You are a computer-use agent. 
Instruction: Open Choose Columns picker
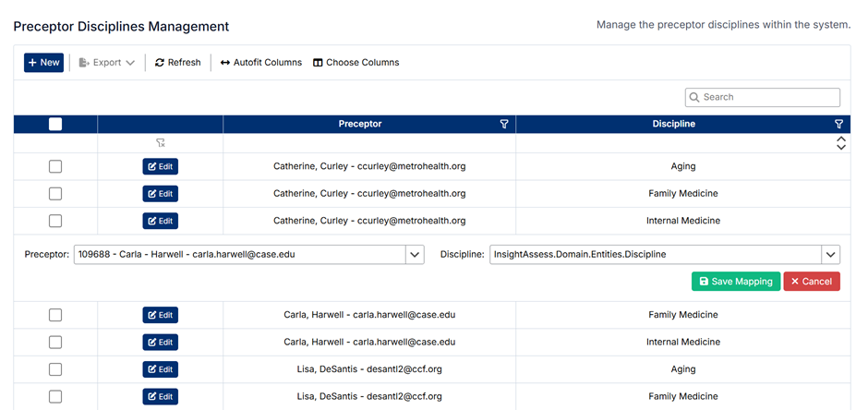(356, 63)
